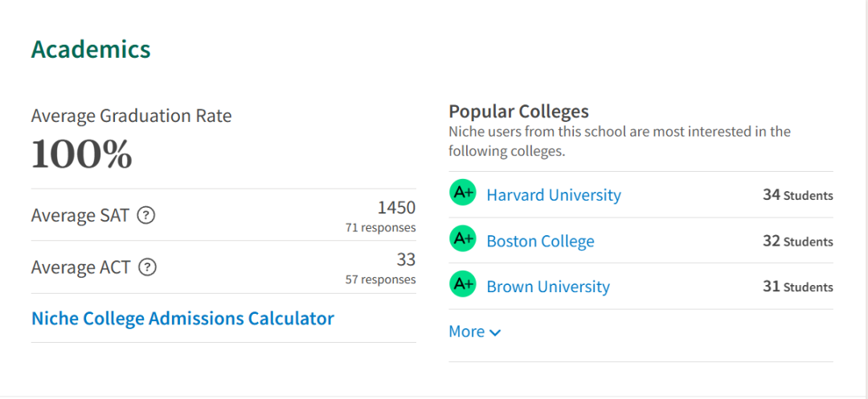Click Harvard University's A+ grade badge

coord(463,193)
